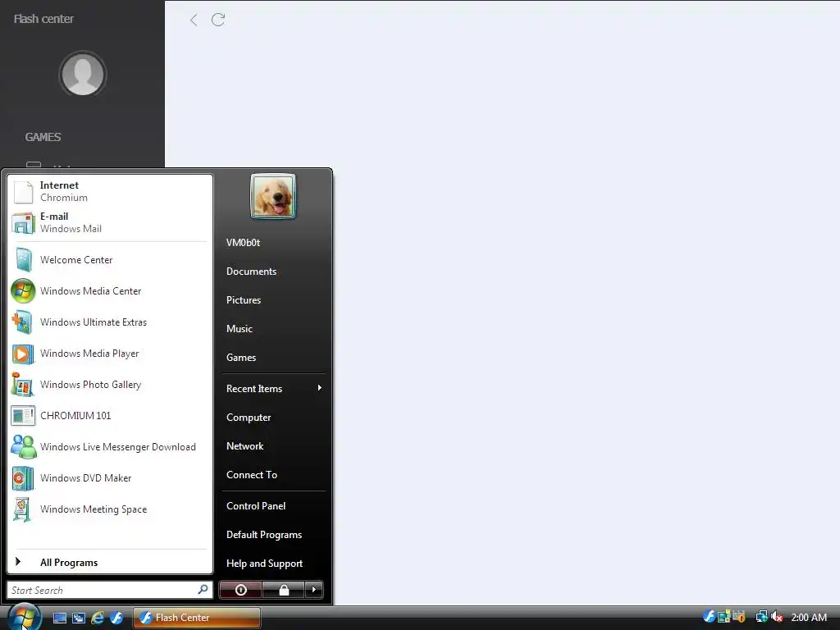Open the Welcome Center program
This screenshot has height=630, width=840.
[110, 260]
